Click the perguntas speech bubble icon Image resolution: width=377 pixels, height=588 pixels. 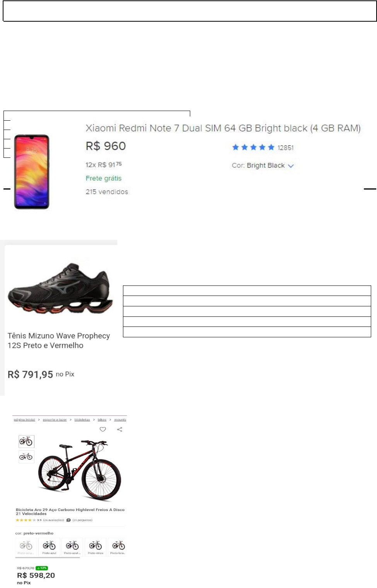tap(68, 520)
